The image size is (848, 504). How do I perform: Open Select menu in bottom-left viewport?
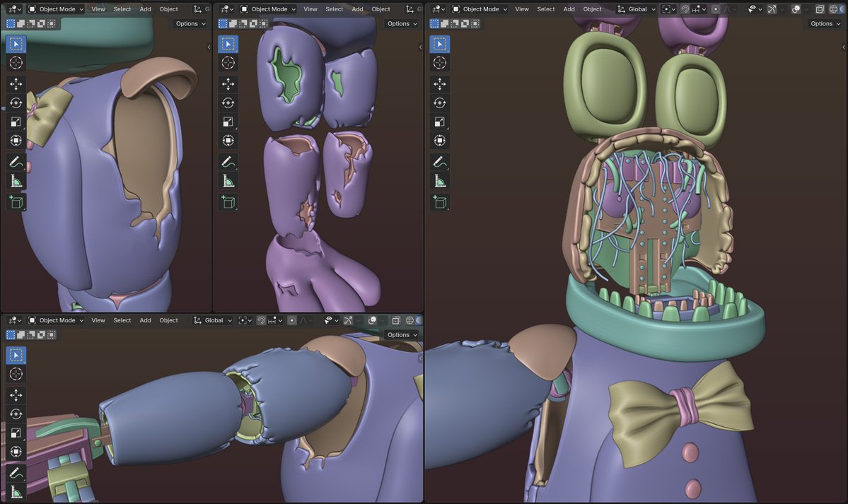point(122,320)
